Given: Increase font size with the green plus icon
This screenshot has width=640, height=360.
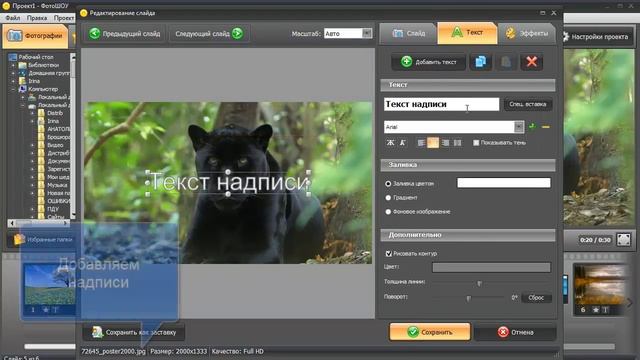Looking at the screenshot, I should pos(532,127).
